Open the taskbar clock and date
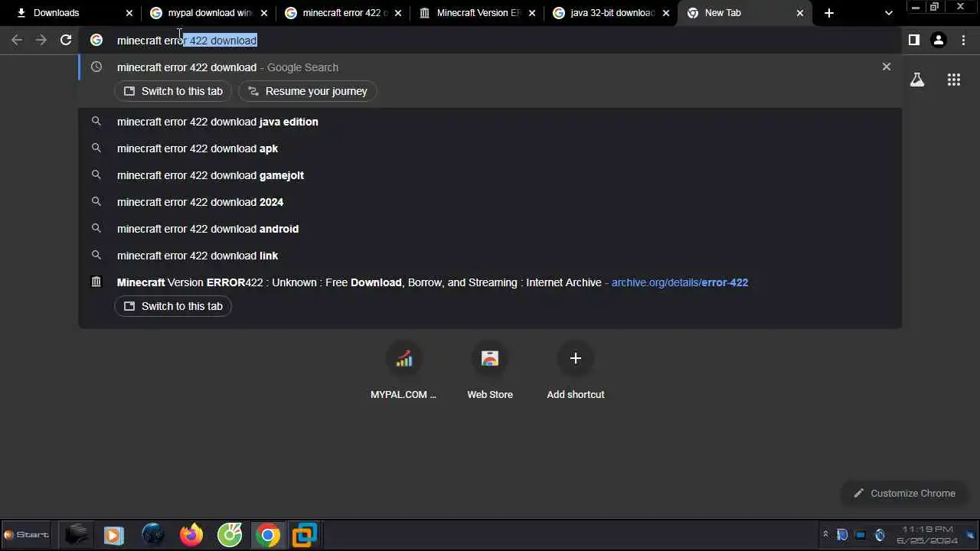Image resolution: width=980 pixels, height=551 pixels. [x=927, y=535]
